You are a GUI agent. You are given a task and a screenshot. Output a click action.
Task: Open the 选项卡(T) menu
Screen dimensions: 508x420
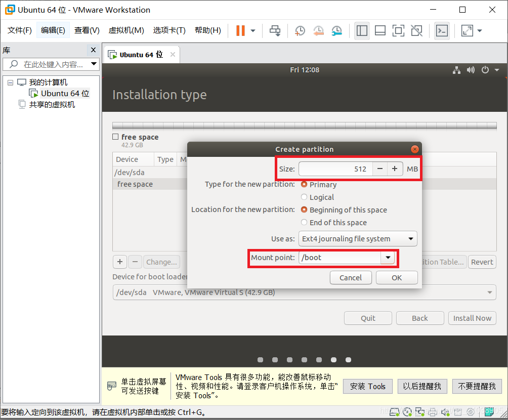169,30
